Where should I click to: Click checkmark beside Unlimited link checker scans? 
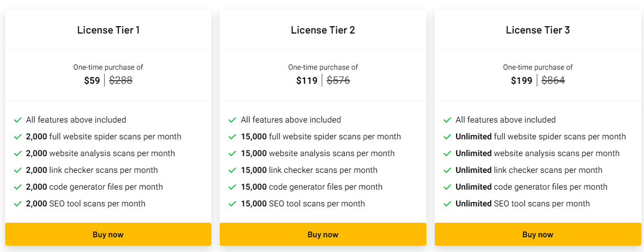pyautogui.click(x=447, y=170)
